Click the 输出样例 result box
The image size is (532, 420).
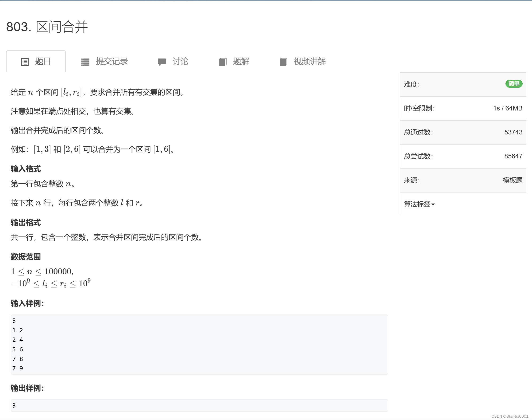pos(199,405)
